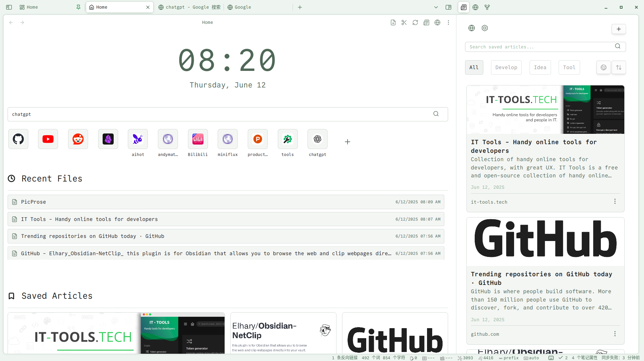The height and width of the screenshot is (361, 644).
Task: Toggle the right sidebar panel
Action: coord(448,7)
